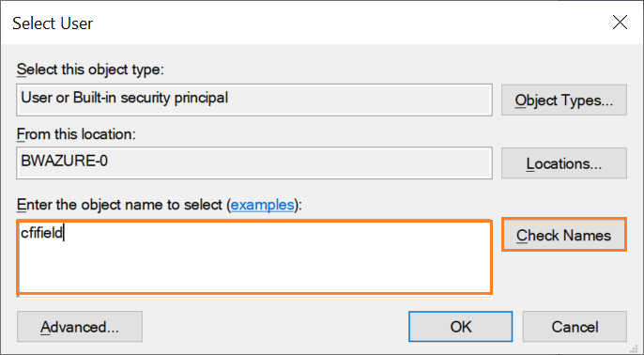Image resolution: width=644 pixels, height=355 pixels.
Task: Click the 'From this location' label
Action: click(x=76, y=134)
